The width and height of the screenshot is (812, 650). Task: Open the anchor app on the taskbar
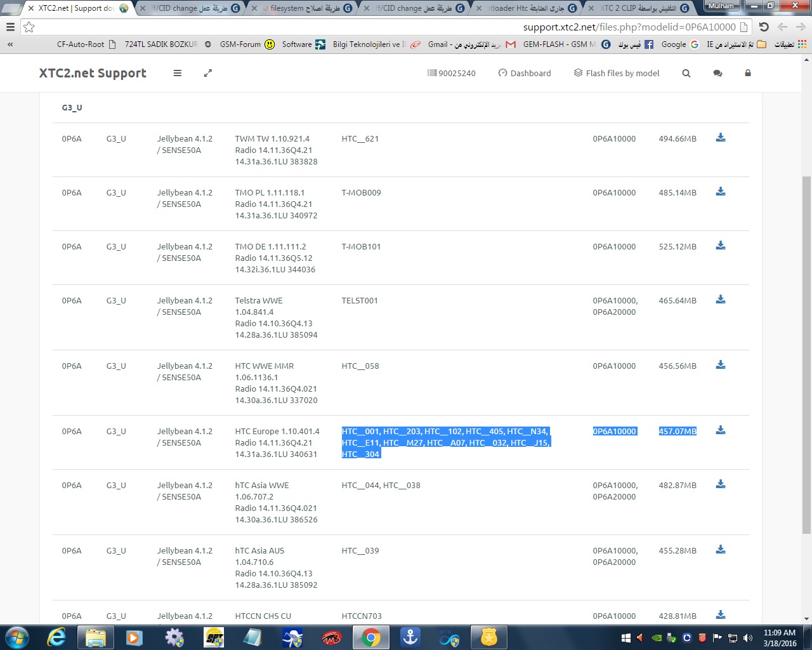coord(410,637)
